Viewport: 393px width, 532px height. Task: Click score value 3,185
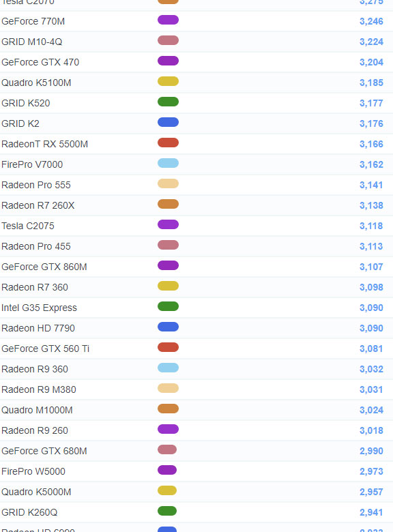[x=371, y=83]
